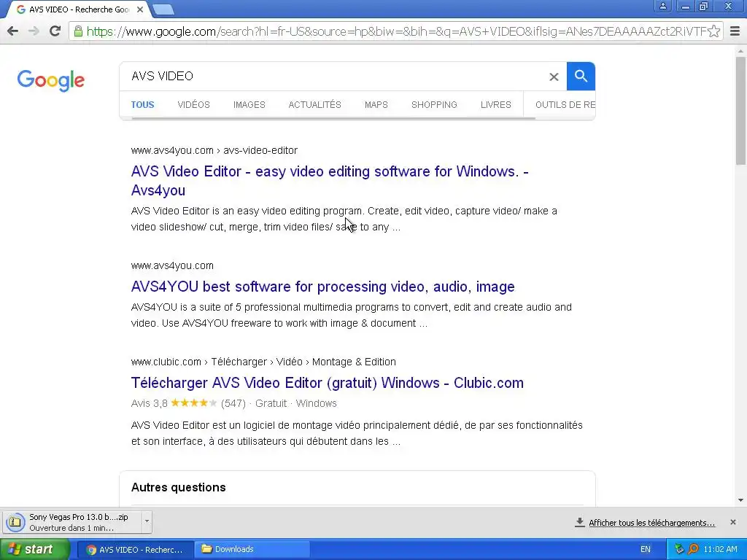Click in the AVS VIDEO search field
The height and width of the screenshot is (560, 747).
pyautogui.click(x=333, y=76)
